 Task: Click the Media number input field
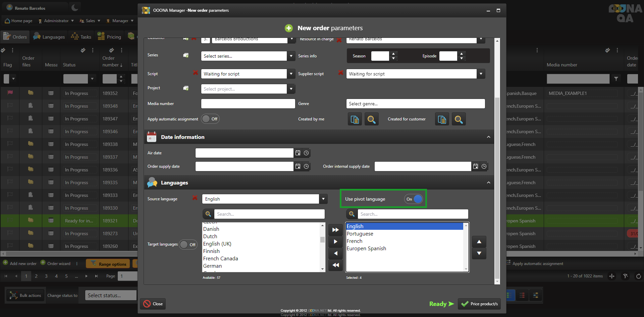coord(248,104)
